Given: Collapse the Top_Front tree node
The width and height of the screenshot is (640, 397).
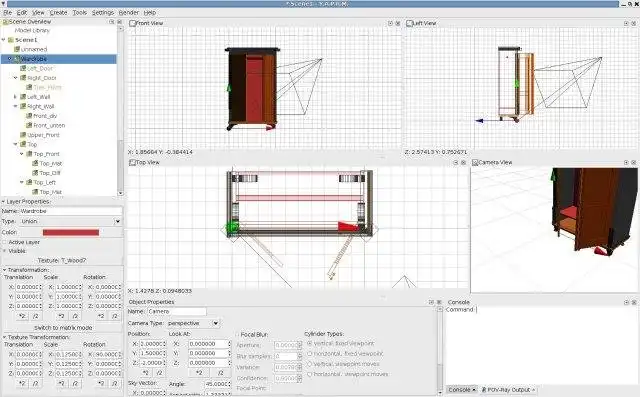Looking at the screenshot, I should [x=22, y=154].
